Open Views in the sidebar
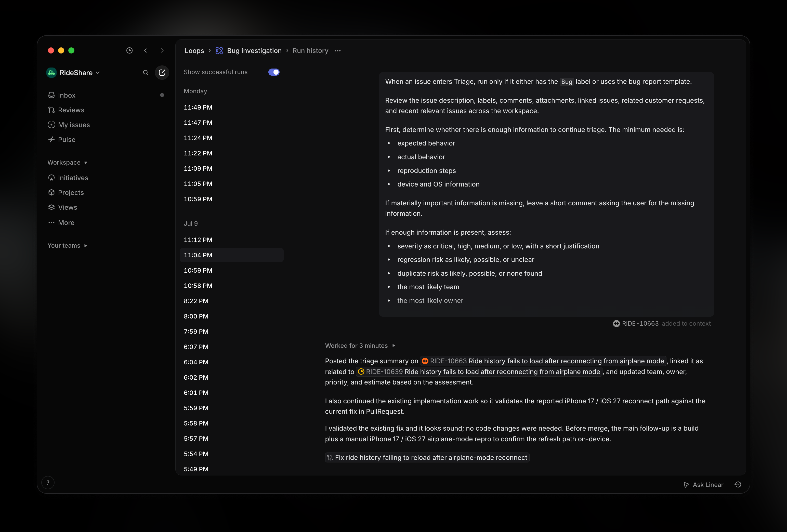 [106, 207]
